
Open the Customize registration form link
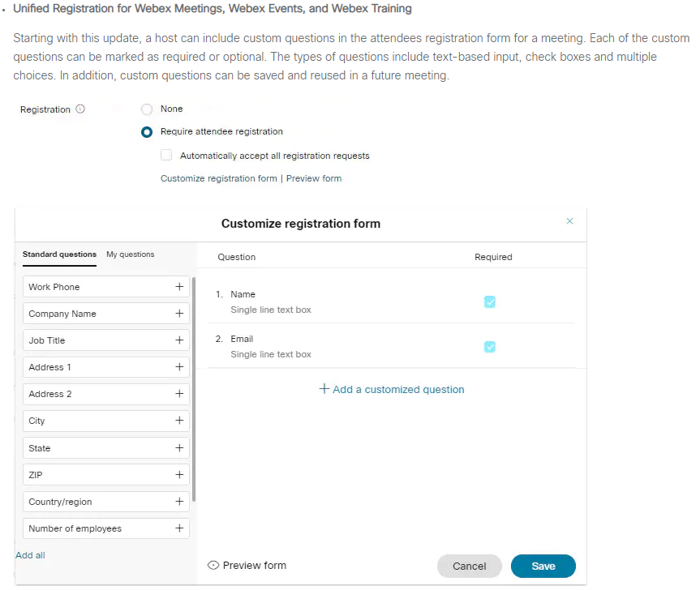(219, 178)
